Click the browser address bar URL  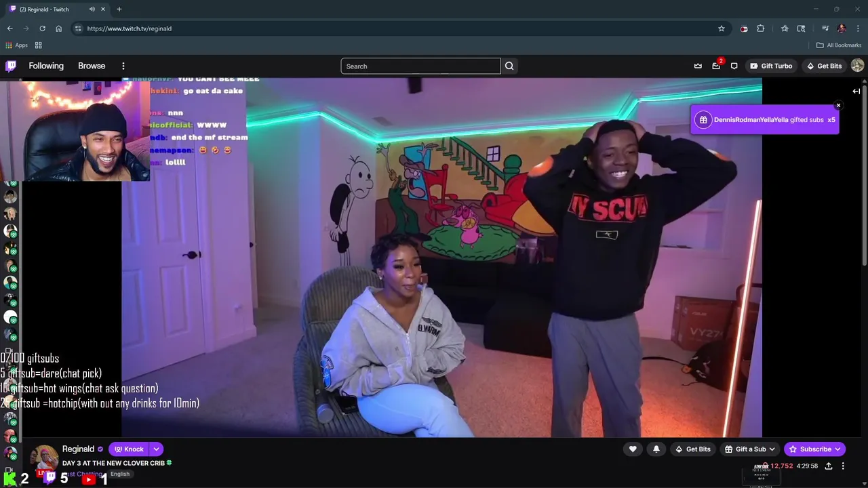(x=130, y=28)
